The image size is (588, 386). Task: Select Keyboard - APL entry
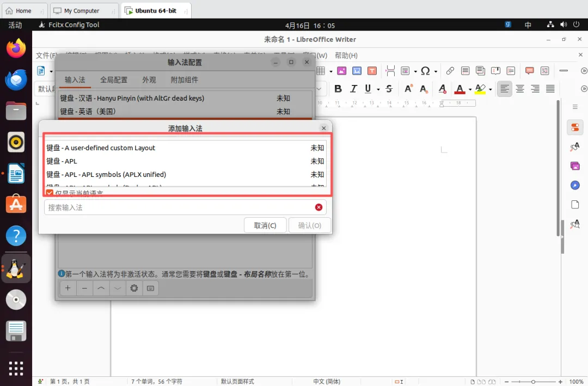point(185,161)
